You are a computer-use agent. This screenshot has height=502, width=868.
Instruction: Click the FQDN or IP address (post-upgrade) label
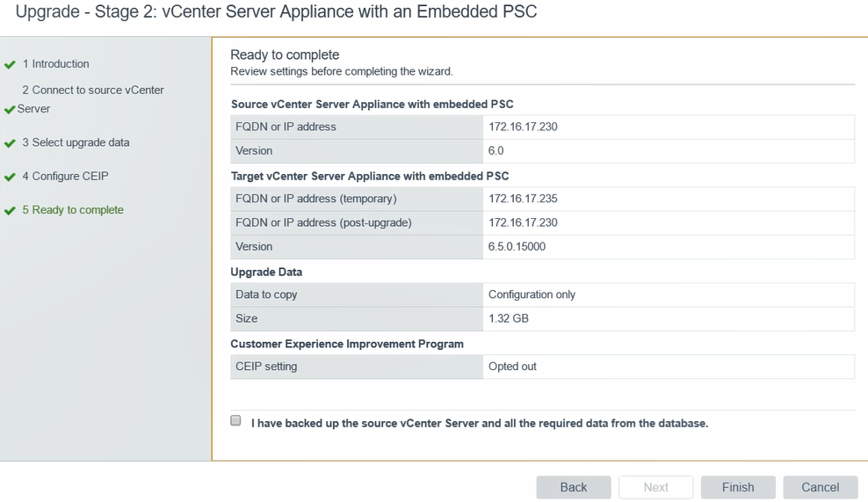(323, 222)
